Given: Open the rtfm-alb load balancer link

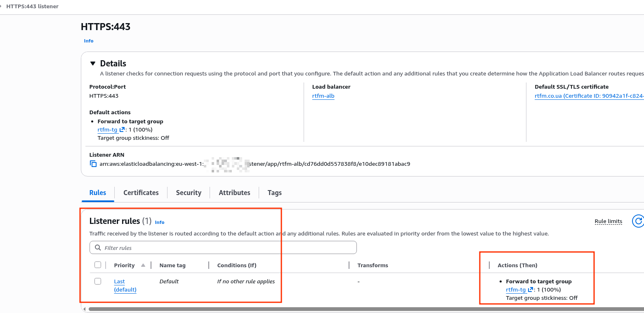Looking at the screenshot, I should pos(323,96).
